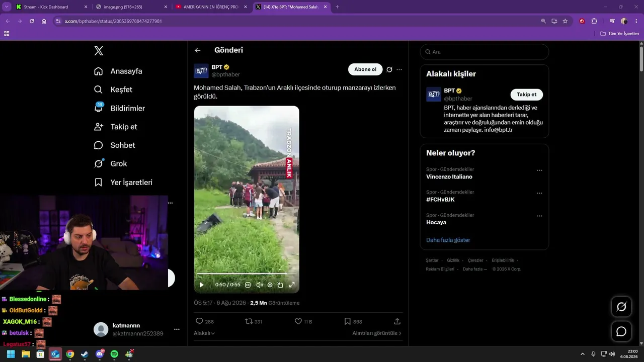Viewport: 644px width, 362px height.
Task: Expand the Alakalı sort dropdown
Action: point(204,333)
